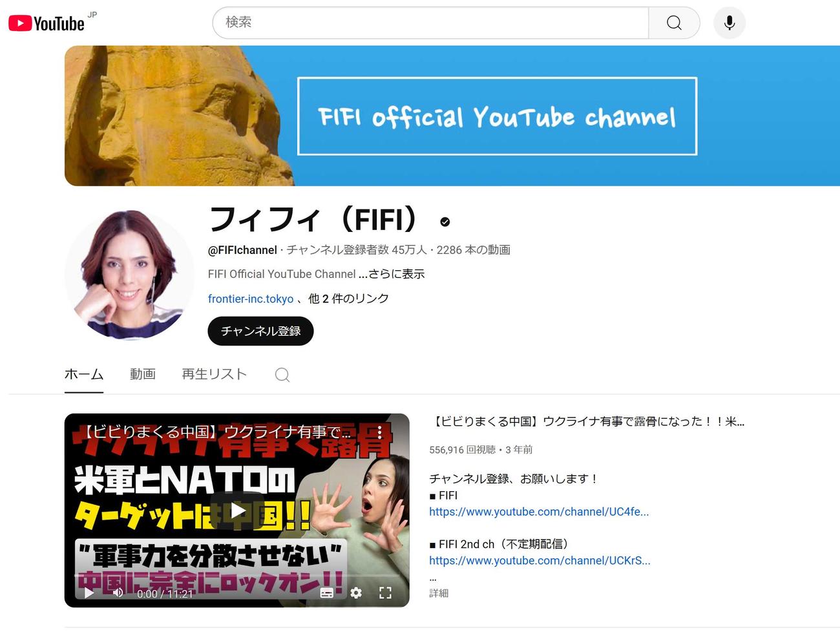The height and width of the screenshot is (634, 840).
Task: Select the ホーム tab
Action: [x=84, y=374]
